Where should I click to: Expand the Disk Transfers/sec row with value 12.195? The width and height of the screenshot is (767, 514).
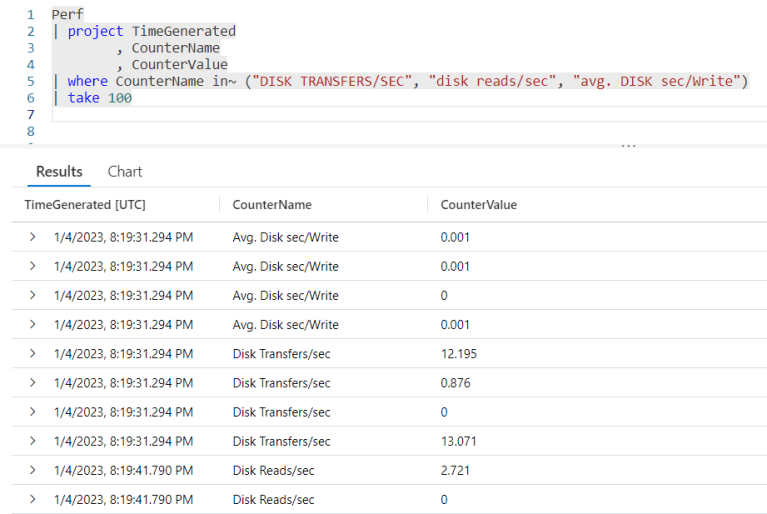pos(32,353)
